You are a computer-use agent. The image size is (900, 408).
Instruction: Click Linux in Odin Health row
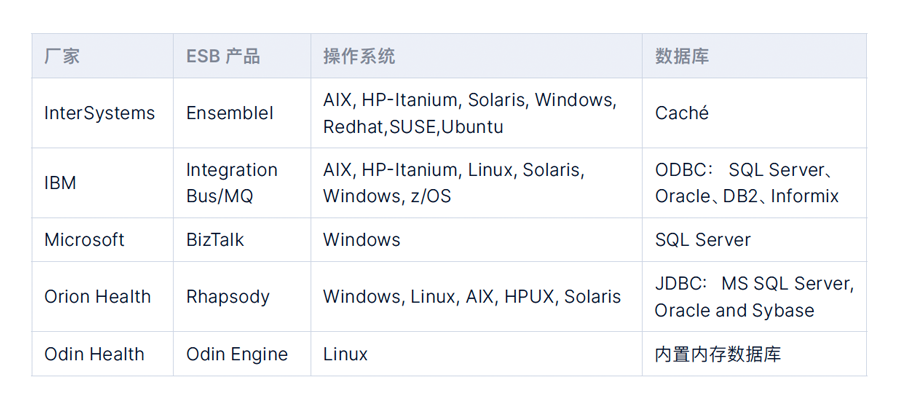coord(345,353)
